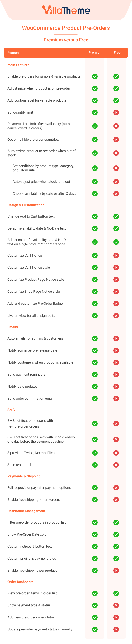Click the Free red cross for Customize Cart Notice
The height and width of the screenshot is (644, 132).
coord(116,256)
